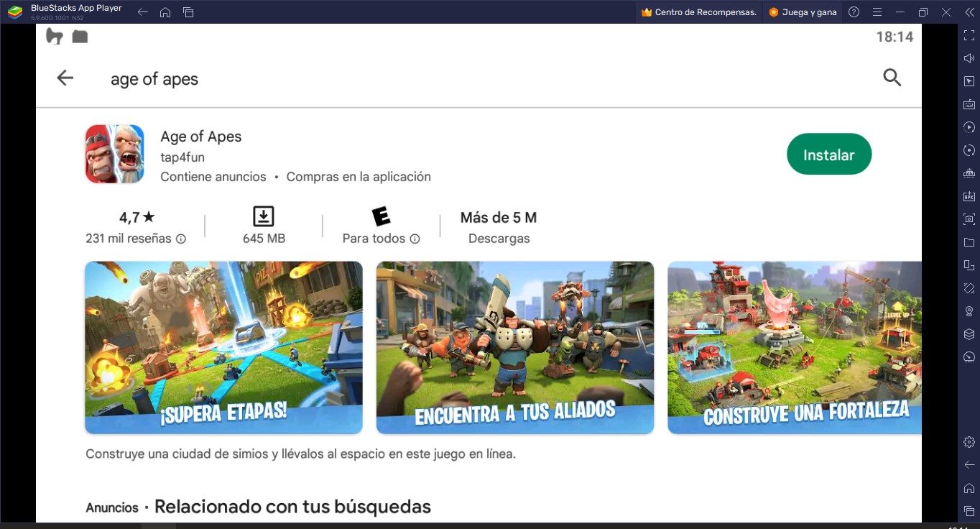Viewport: 980px width, 529px height.
Task: Open the '231 mil reseñas' ratings text
Action: click(x=129, y=239)
